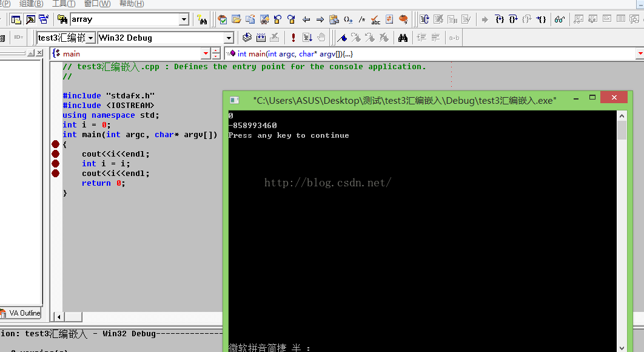Click 'Press any key to continue' console text
The width and height of the screenshot is (644, 352).
click(x=288, y=135)
